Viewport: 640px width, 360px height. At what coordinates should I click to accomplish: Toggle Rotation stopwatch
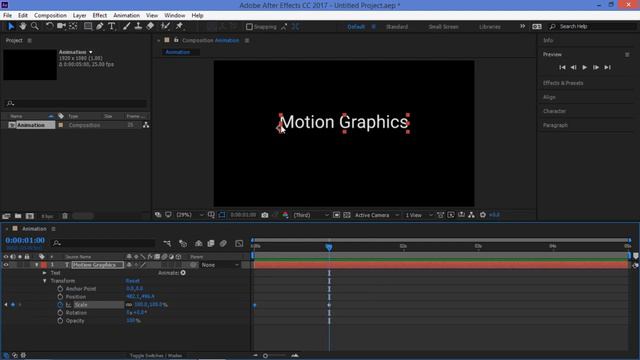(60, 313)
